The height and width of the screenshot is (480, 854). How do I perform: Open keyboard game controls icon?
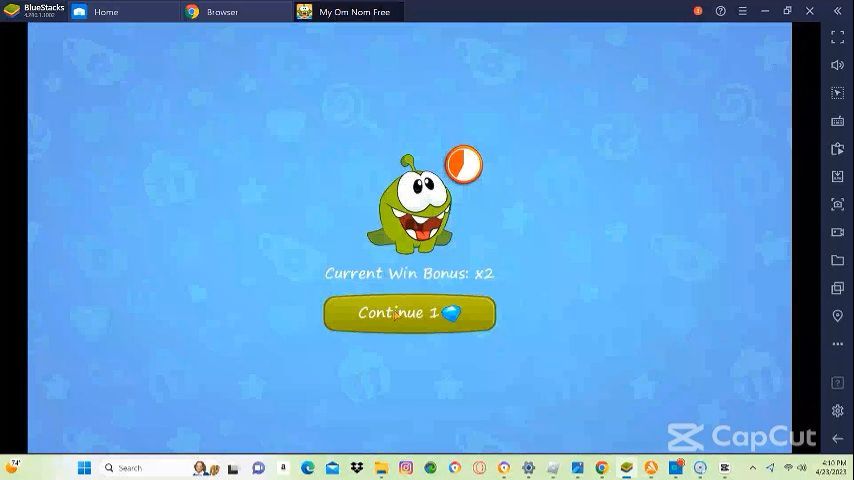(838, 121)
